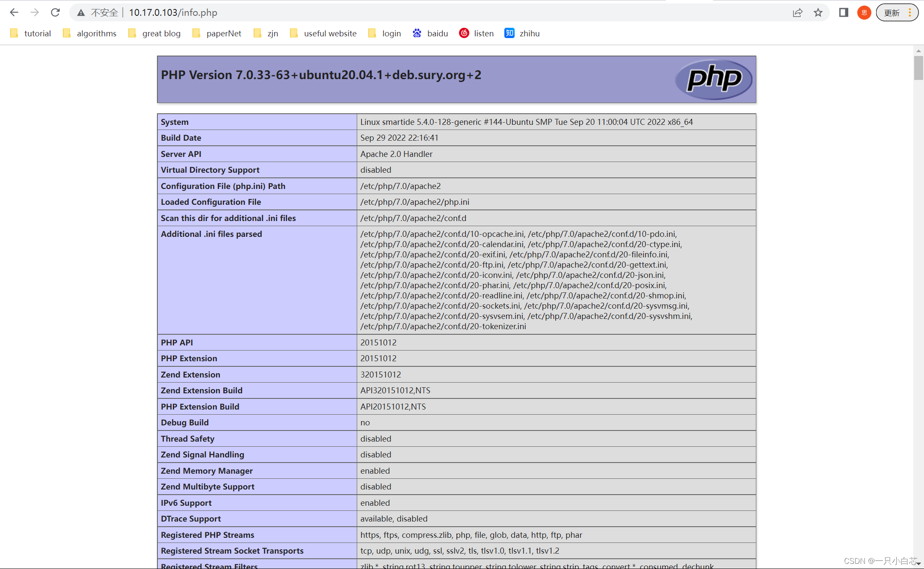Click the DTrace Support value available, disabled
Screen dimensions: 924x569
(x=394, y=519)
